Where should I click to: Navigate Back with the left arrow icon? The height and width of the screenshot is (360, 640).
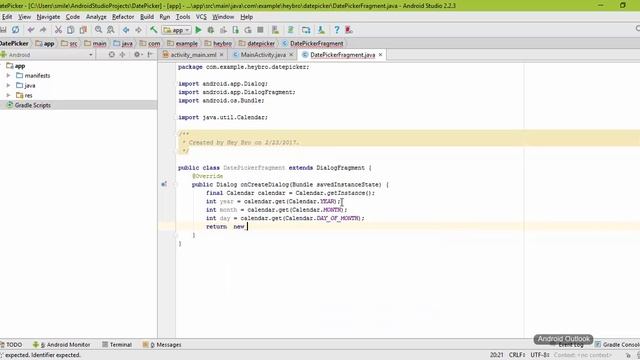126,30
